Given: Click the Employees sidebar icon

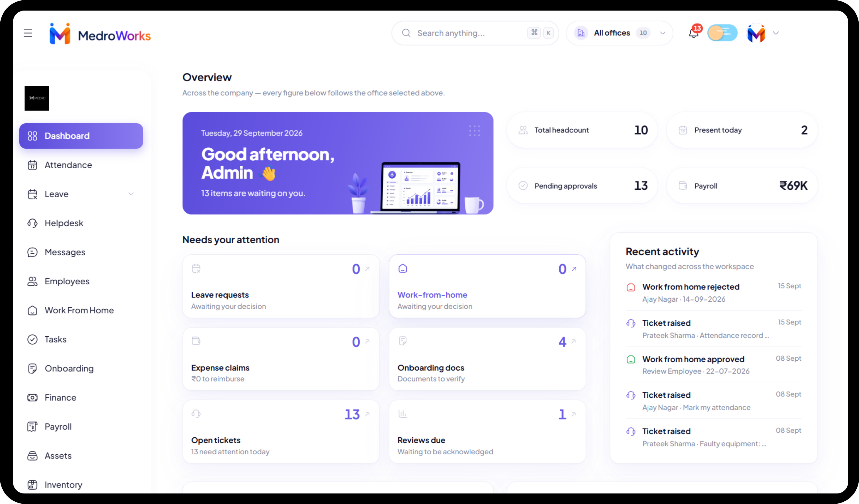Looking at the screenshot, I should coord(32,281).
